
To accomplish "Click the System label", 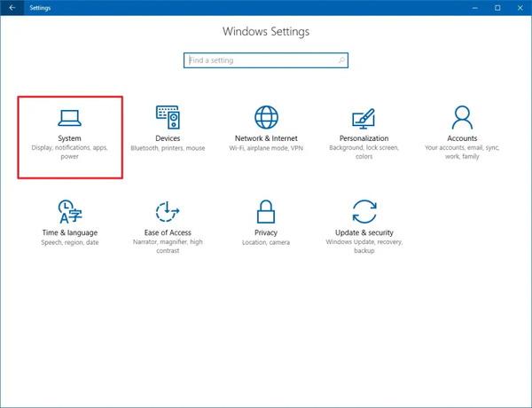I will [x=69, y=138].
